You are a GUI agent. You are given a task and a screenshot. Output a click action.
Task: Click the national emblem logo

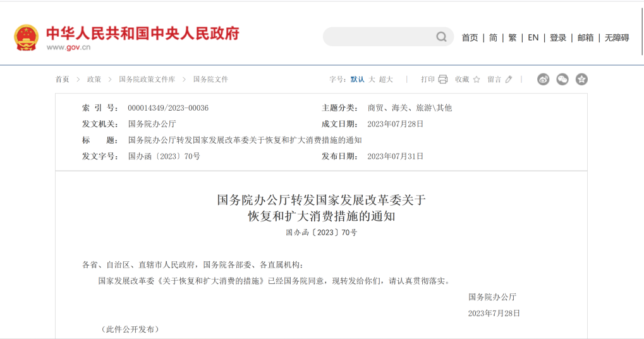pyautogui.click(x=27, y=37)
